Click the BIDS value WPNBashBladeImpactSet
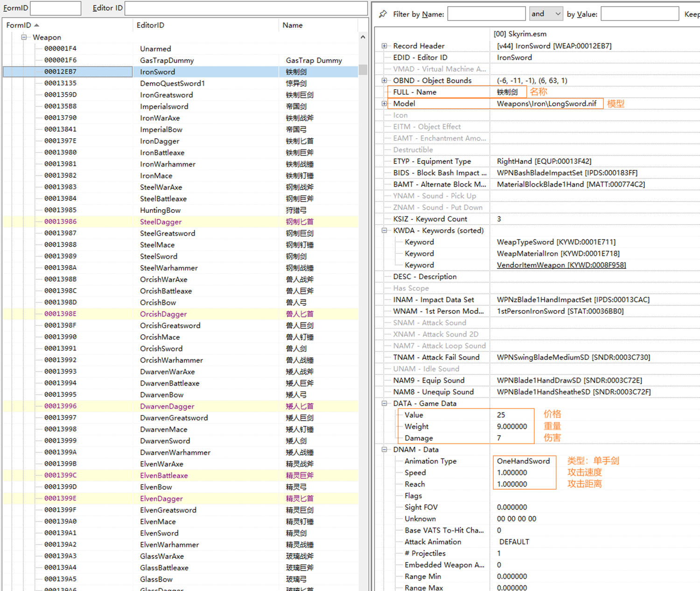This screenshot has width=700, height=591. click(x=567, y=173)
